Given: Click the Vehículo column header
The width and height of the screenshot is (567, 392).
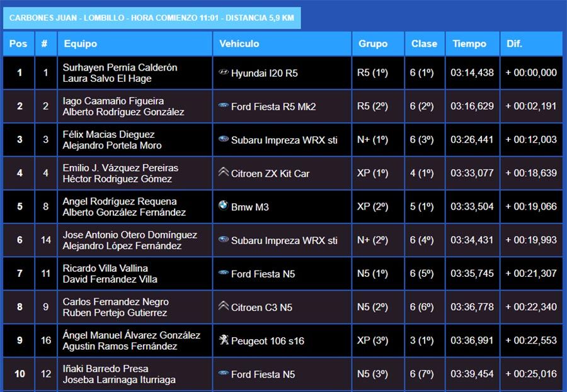Looking at the screenshot, I should tap(239, 44).
